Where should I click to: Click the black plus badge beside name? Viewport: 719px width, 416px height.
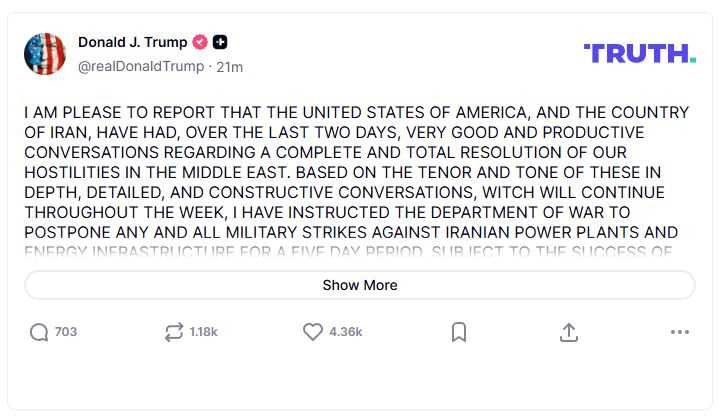pos(220,43)
